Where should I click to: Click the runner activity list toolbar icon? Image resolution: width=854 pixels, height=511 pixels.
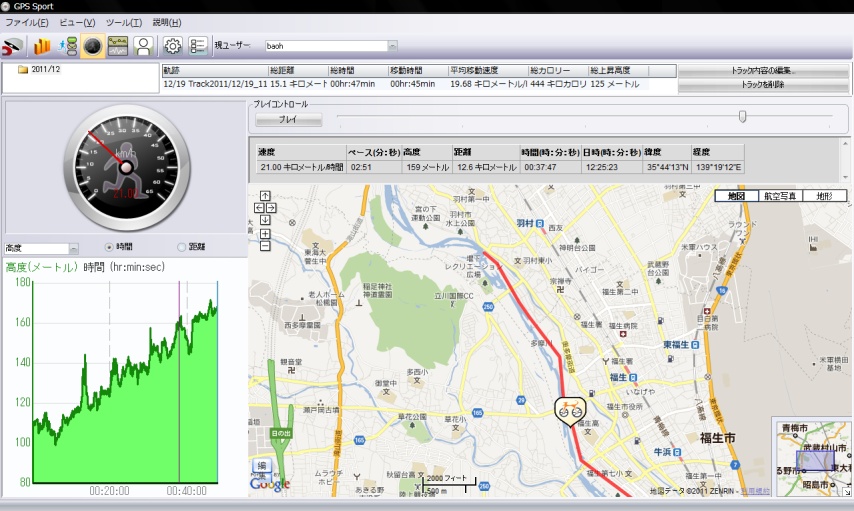click(66, 46)
